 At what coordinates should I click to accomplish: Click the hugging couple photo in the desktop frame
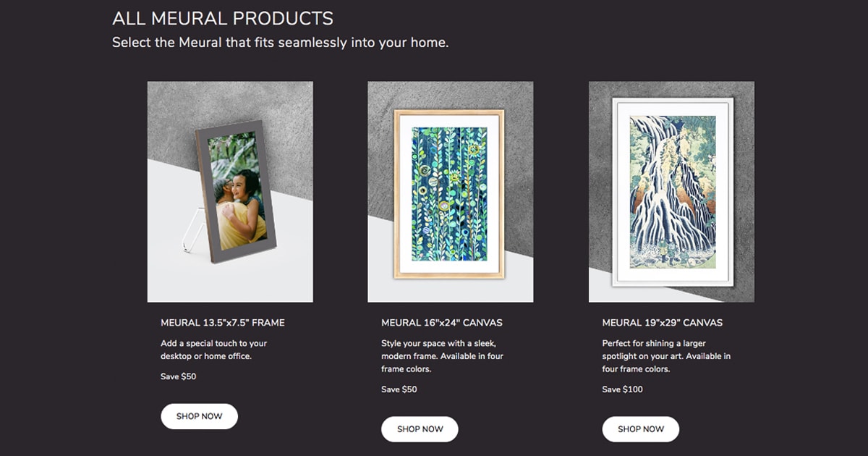[x=239, y=192]
